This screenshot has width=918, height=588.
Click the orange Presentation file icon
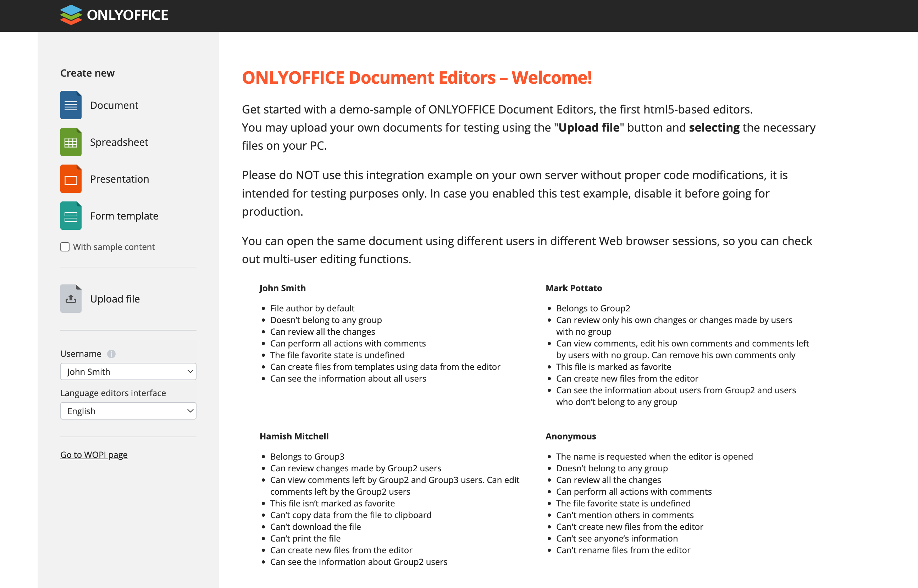point(71,179)
